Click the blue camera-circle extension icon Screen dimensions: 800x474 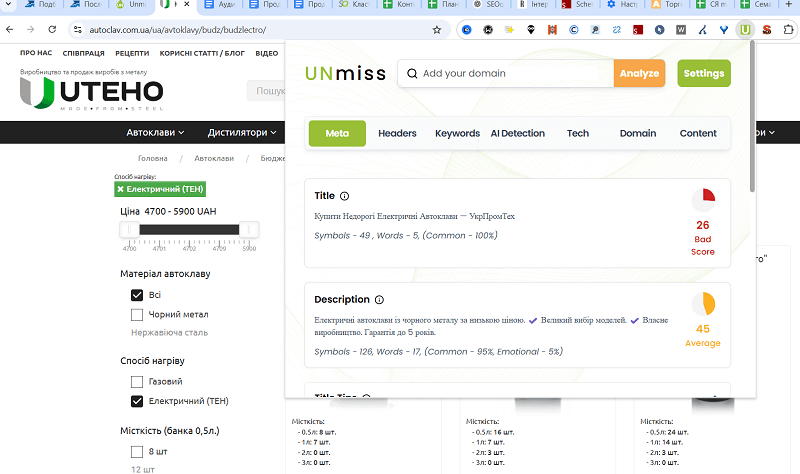pos(466,30)
